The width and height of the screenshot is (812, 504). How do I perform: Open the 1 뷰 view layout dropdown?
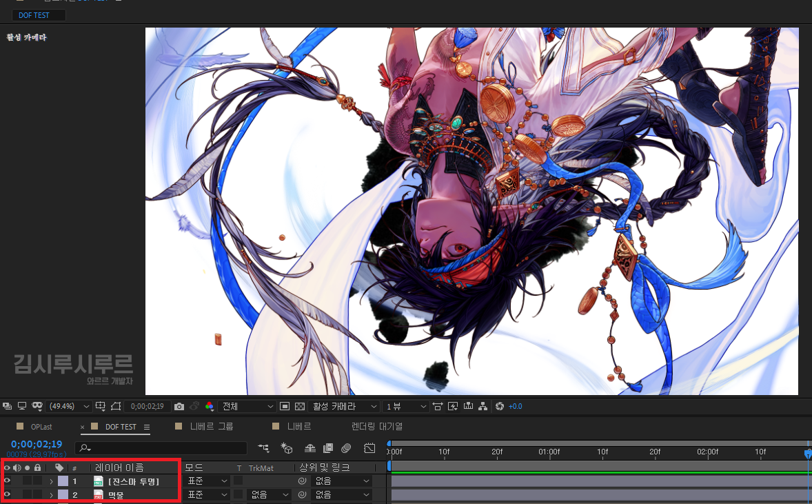[405, 406]
